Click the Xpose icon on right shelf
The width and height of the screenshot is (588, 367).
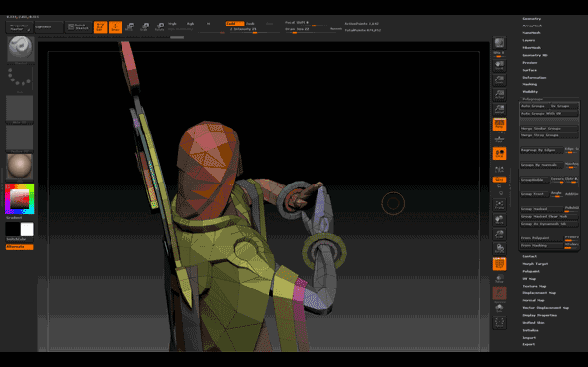[x=499, y=322]
